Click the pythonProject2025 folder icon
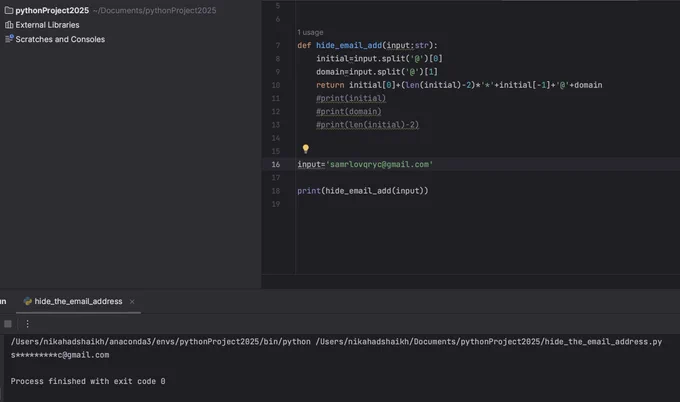Screen dimensions: 680x402 (x=9, y=10)
